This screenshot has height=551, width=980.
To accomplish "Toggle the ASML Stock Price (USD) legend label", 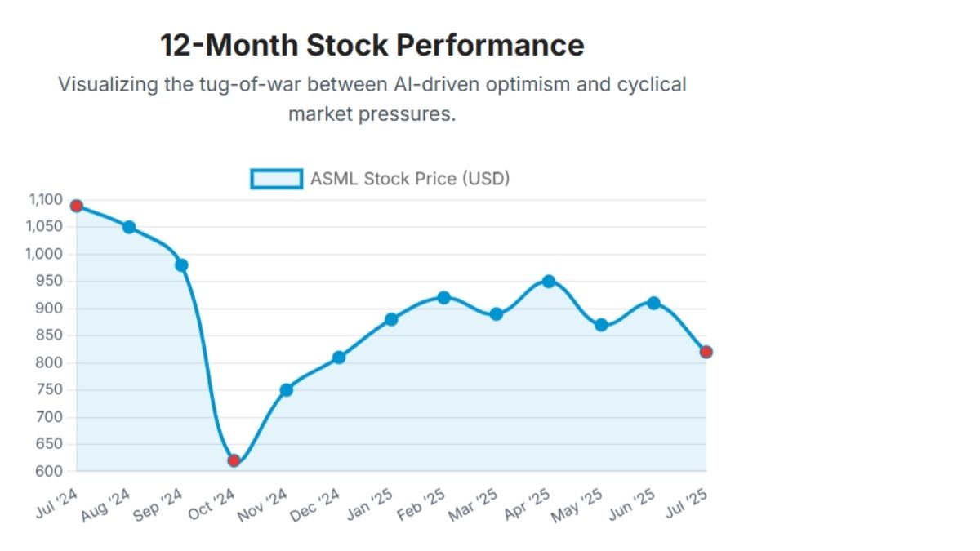I will (x=410, y=179).
